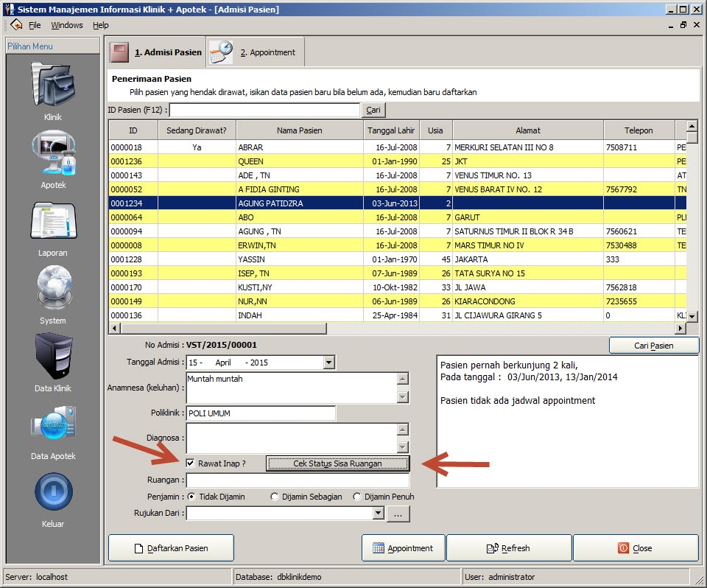Click the Daftarkan Pasien button
The image size is (707, 588).
point(172,547)
